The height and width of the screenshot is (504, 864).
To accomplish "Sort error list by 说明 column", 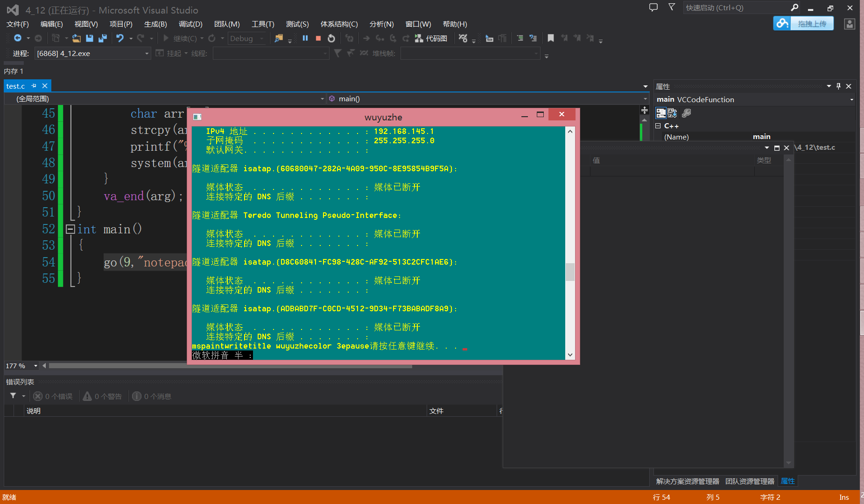I will tap(225, 411).
